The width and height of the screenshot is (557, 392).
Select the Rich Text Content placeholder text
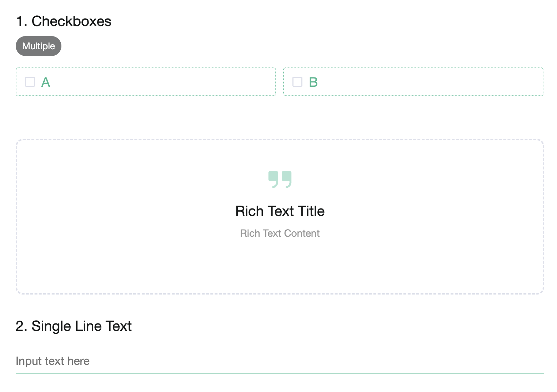coord(280,233)
